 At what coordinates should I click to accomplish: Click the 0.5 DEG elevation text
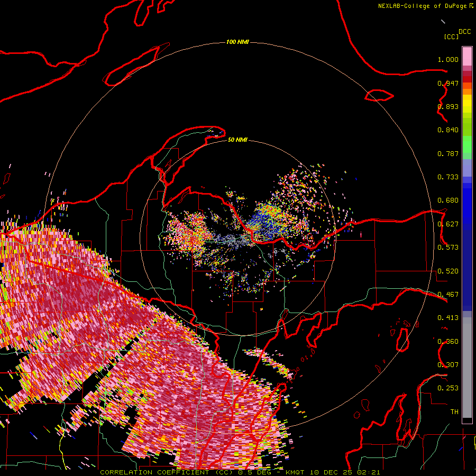(254, 472)
